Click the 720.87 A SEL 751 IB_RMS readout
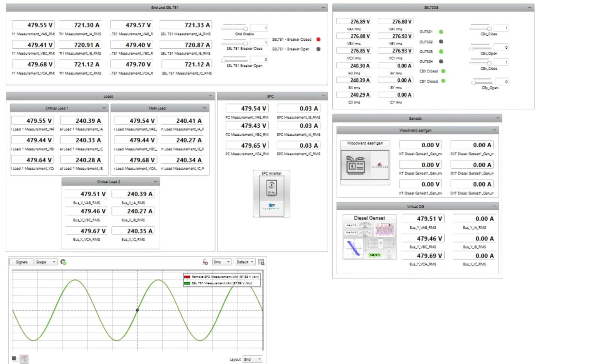 (x=187, y=45)
